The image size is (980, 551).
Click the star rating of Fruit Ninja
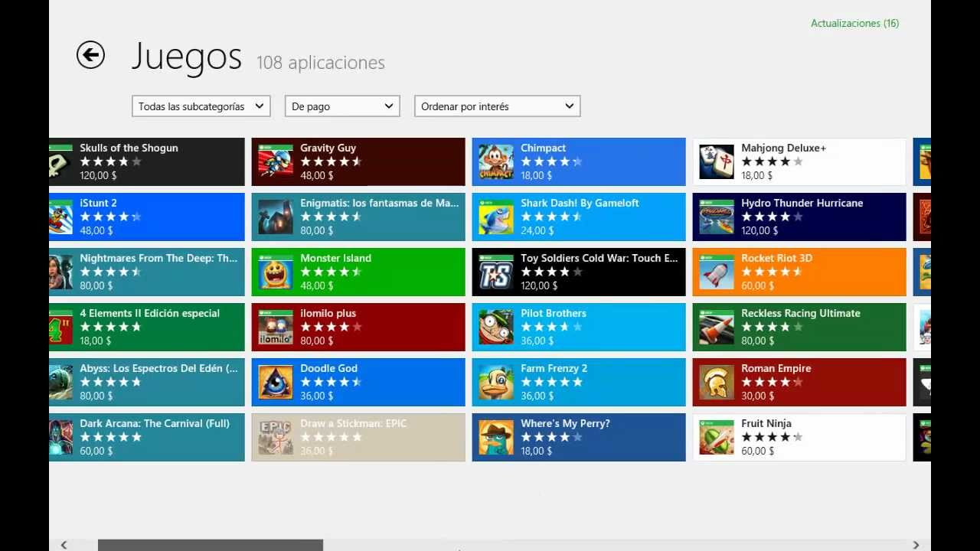(x=772, y=437)
